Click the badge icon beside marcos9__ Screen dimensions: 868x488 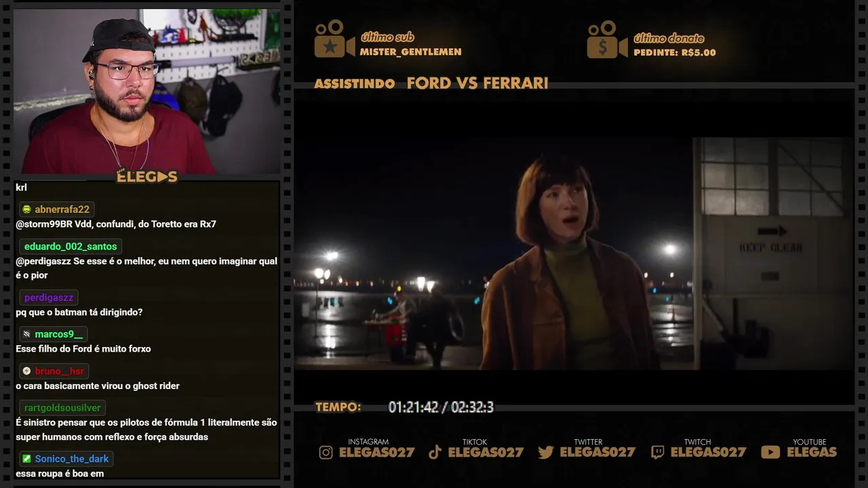[x=26, y=334]
